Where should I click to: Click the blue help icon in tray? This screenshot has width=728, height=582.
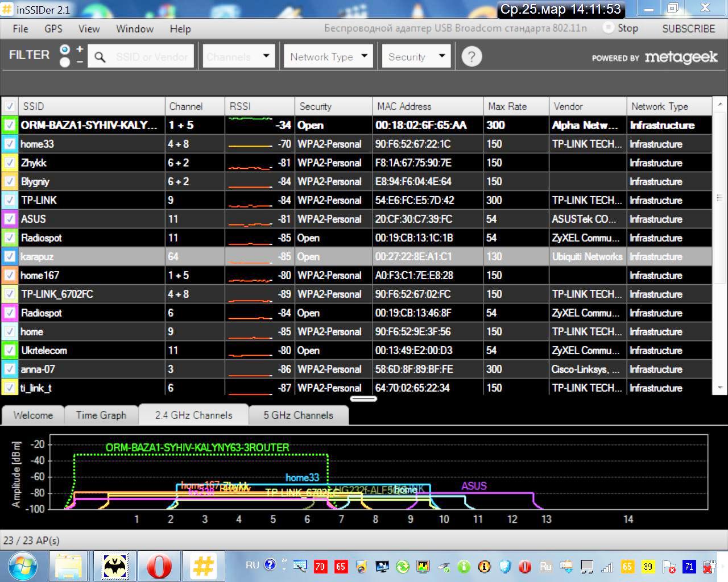click(x=270, y=564)
